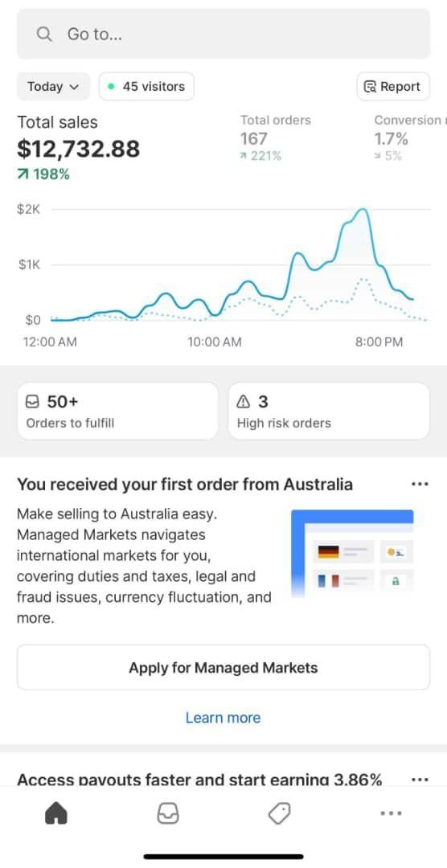Open options for the Access payouts card

(x=420, y=780)
